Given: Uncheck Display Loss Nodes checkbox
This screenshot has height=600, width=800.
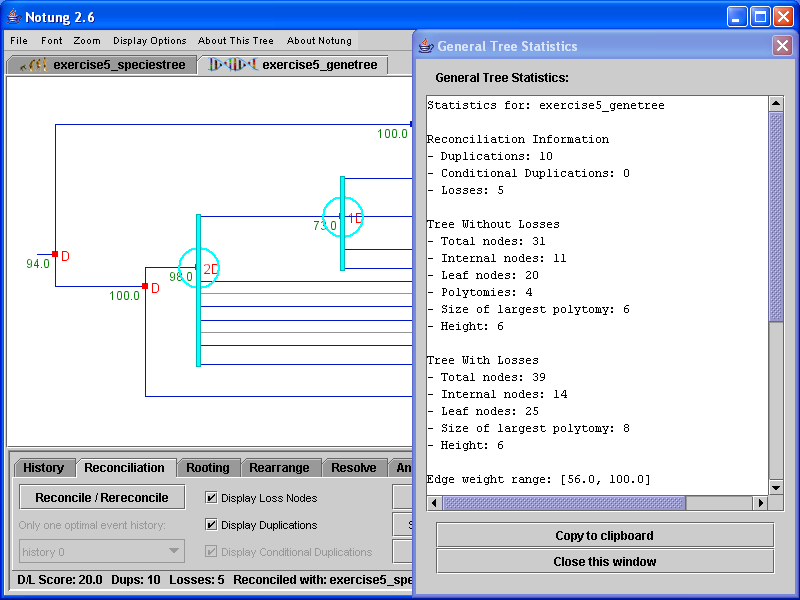Looking at the screenshot, I should [211, 498].
